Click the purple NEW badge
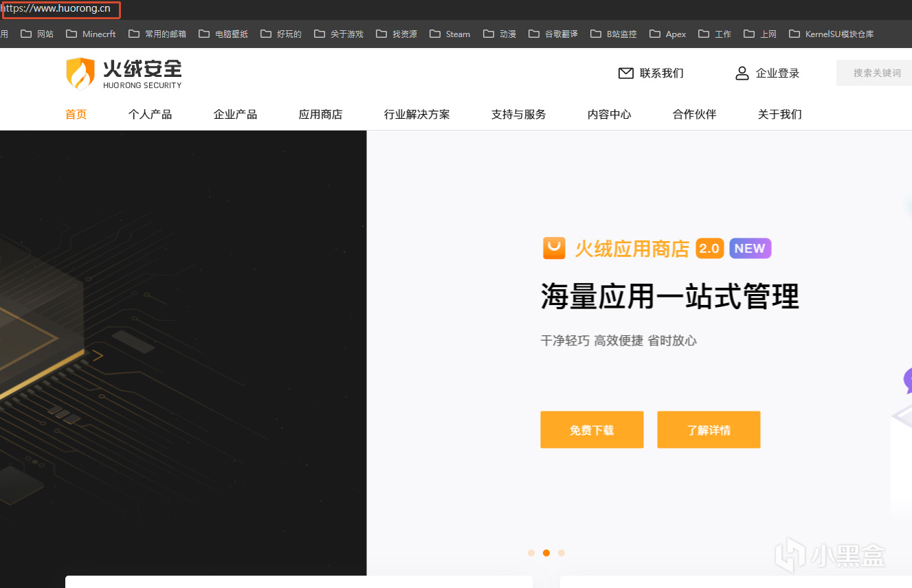 click(750, 248)
